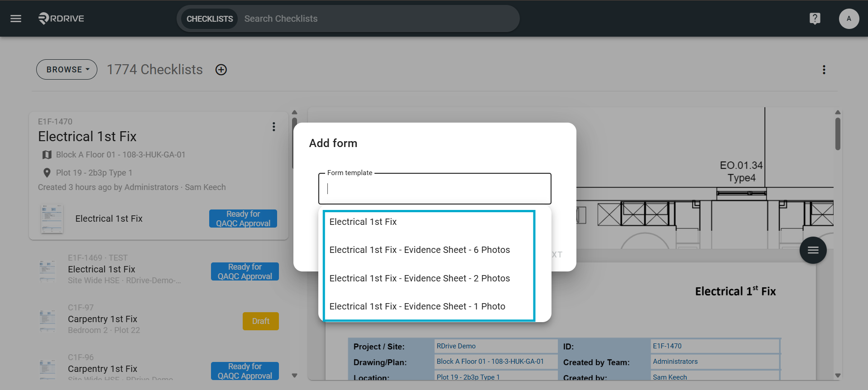The width and height of the screenshot is (868, 390).
Task: Click the RDrive logo
Action: click(x=61, y=19)
